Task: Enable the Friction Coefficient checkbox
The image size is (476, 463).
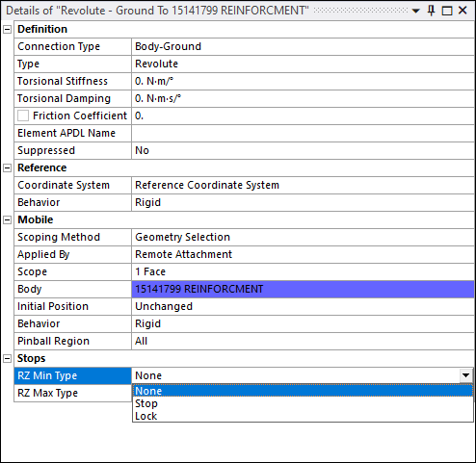Action: coord(23,116)
